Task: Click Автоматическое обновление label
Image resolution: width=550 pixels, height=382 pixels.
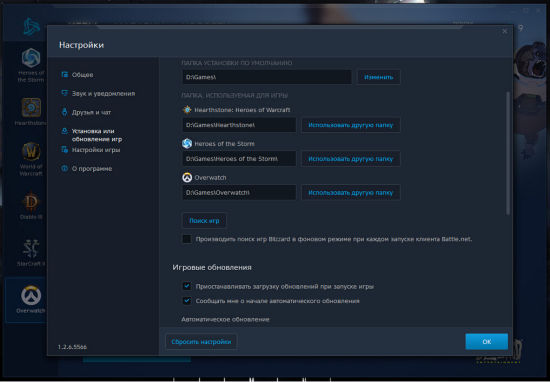Action: (225, 320)
